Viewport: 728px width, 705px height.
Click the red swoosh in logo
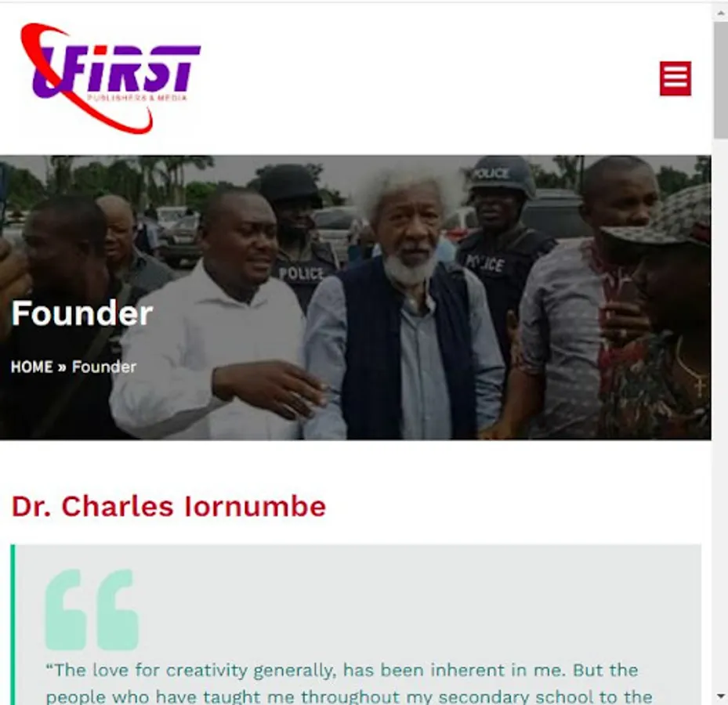(x=86, y=79)
